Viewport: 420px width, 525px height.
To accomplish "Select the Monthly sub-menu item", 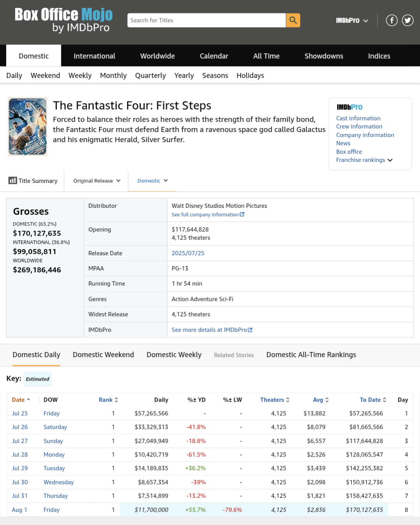I will click(113, 76).
